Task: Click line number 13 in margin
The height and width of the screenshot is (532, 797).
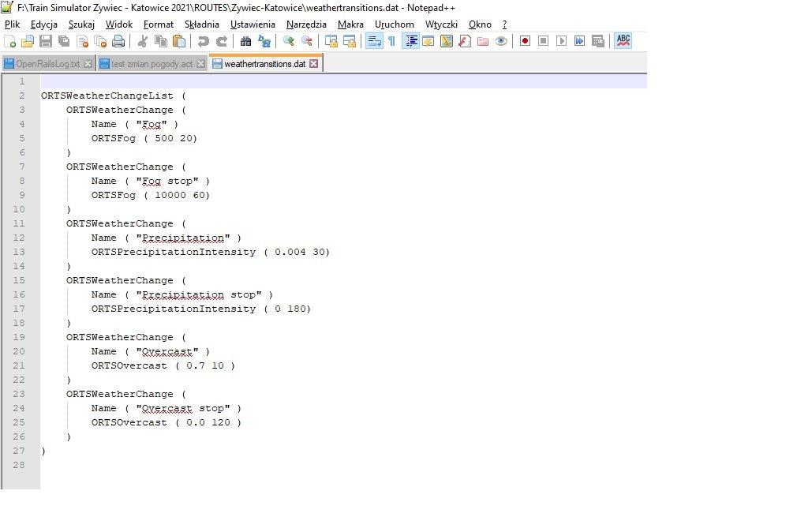Action: click(21, 252)
